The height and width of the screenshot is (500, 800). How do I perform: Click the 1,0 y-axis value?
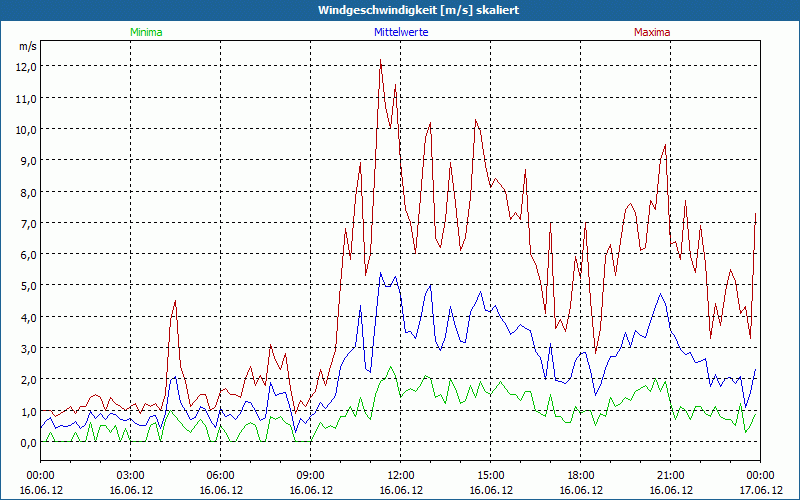[28, 411]
